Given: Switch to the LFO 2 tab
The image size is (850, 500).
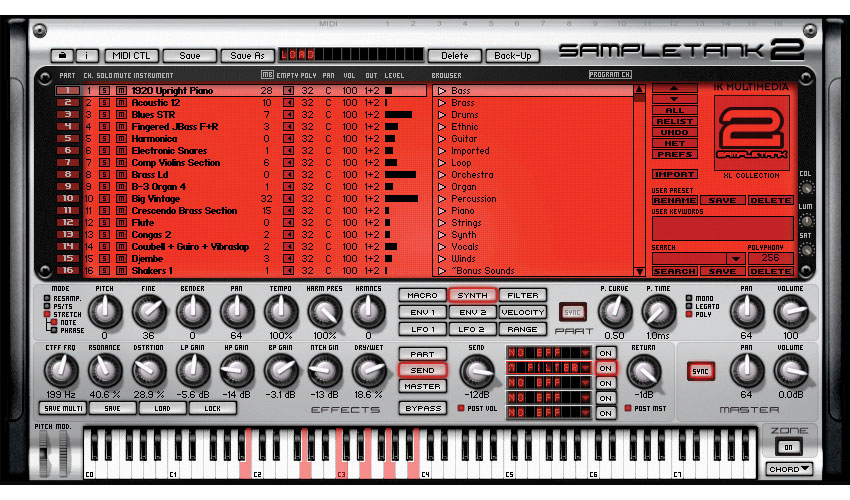Looking at the screenshot, I should click(472, 329).
